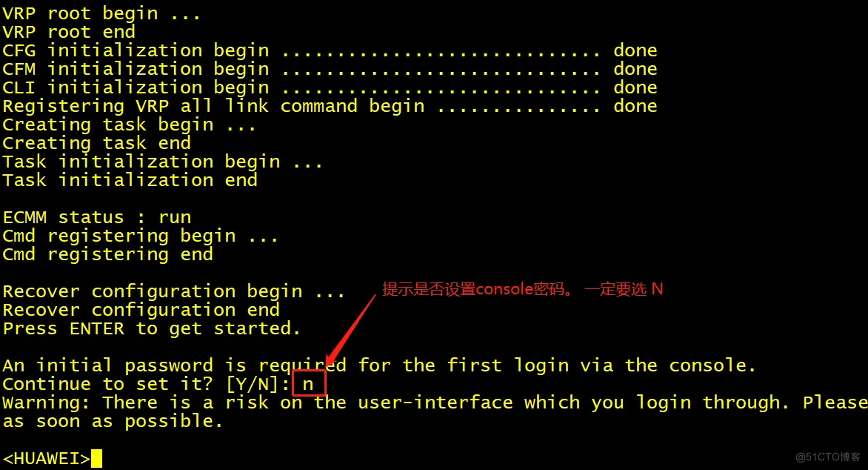This screenshot has height=470, width=868.
Task: Click 'Creating task end' line
Action: click(x=97, y=143)
